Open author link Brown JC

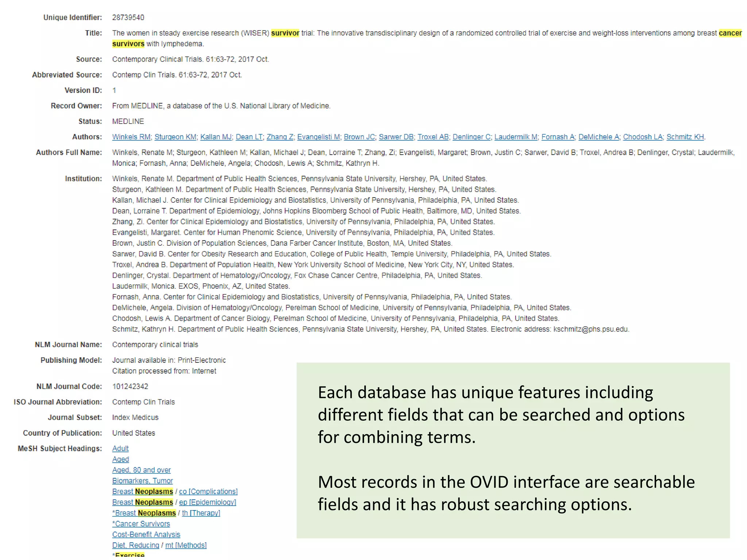coord(359,137)
